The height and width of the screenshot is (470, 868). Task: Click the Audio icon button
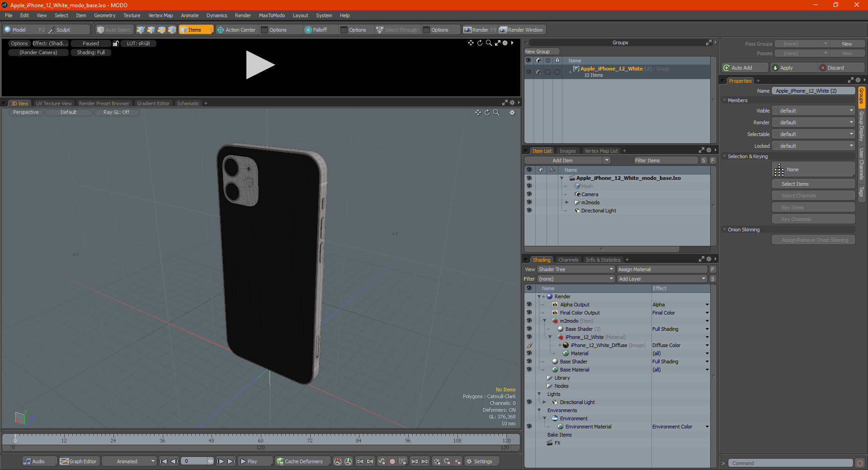28,461
